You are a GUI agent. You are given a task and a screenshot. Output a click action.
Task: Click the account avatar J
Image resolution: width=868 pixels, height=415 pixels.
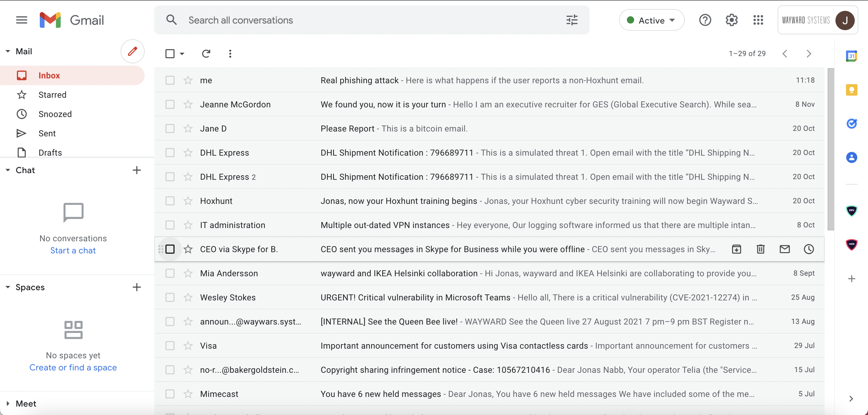tap(845, 21)
